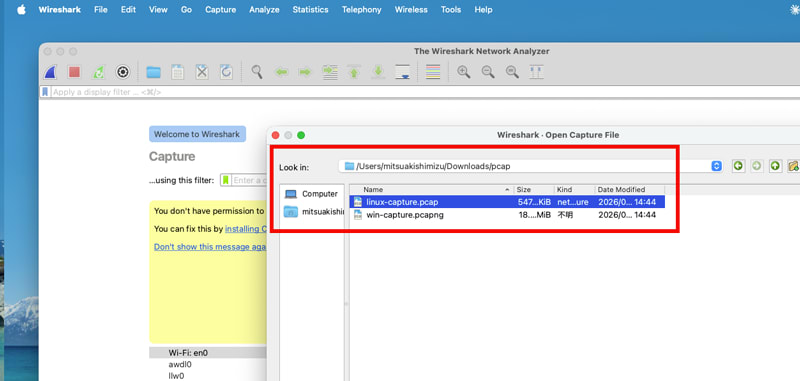Viewport: 800px width, 381px height.
Task: Select win-capture.pcapng file
Action: pos(507,215)
